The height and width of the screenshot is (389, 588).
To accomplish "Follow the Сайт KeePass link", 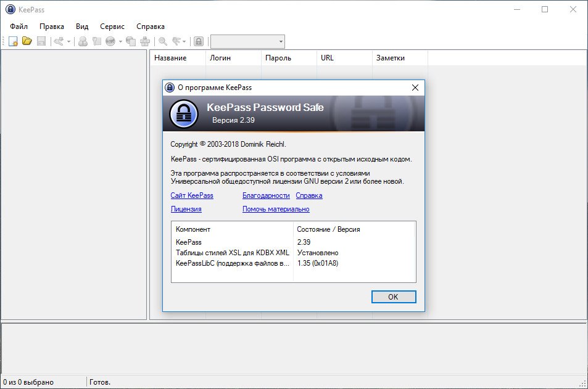I will tap(192, 195).
